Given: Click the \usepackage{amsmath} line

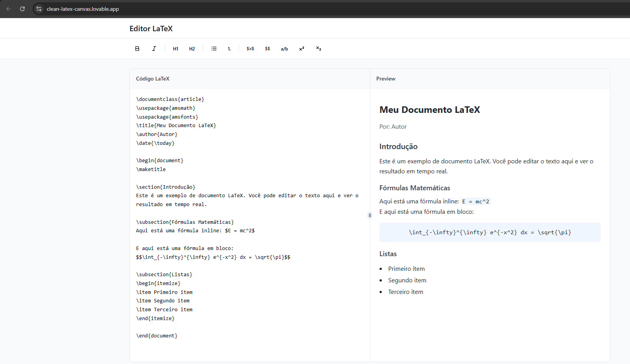Looking at the screenshot, I should point(166,108).
